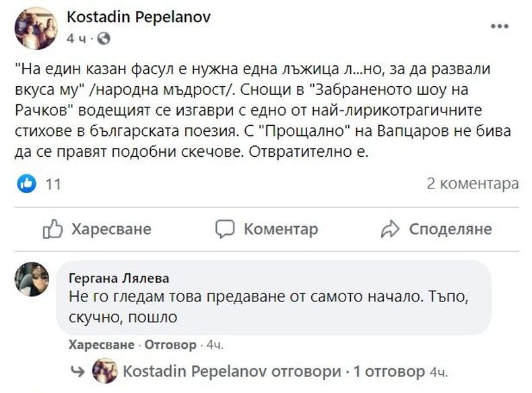The width and height of the screenshot is (532, 393).
Task: View the 11 reactions count
Action: [x=53, y=184]
